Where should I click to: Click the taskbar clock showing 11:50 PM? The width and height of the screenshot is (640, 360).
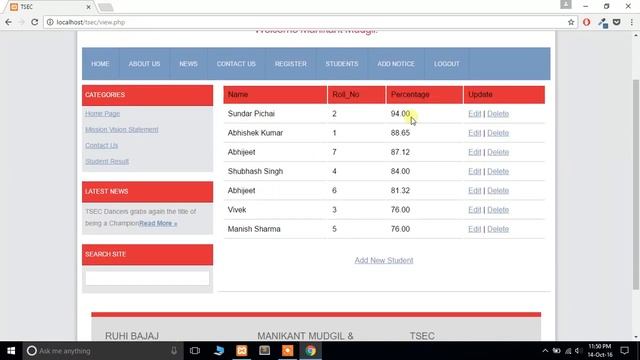point(600,351)
